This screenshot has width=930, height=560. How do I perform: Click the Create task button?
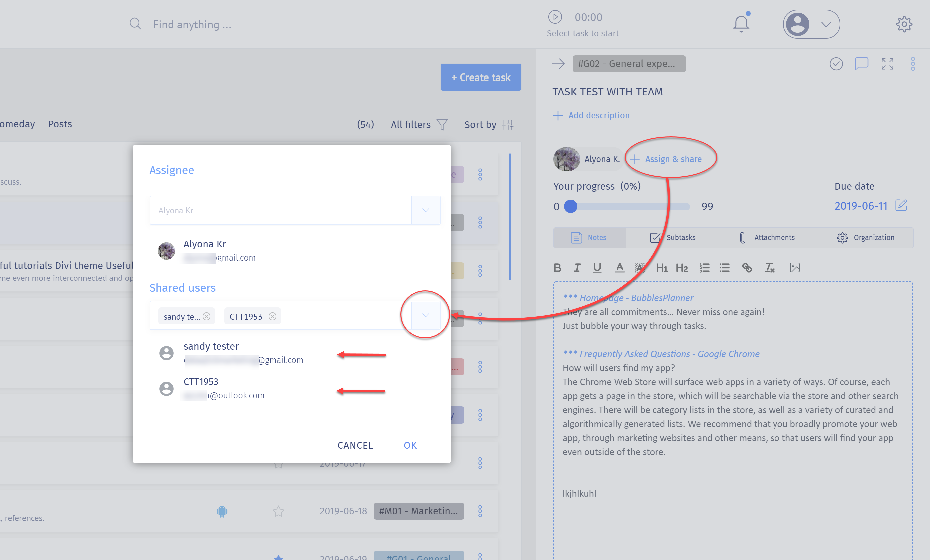click(481, 77)
